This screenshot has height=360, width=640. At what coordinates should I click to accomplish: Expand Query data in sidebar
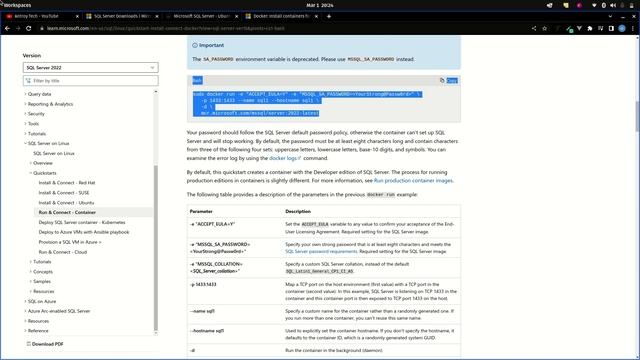pyautogui.click(x=39, y=94)
